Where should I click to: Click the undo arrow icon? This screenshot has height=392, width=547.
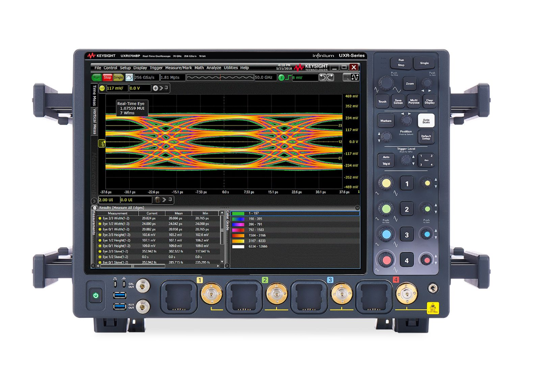click(x=323, y=78)
